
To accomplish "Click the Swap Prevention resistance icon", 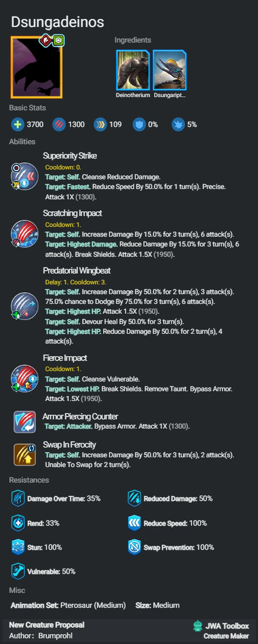I will (x=134, y=547).
